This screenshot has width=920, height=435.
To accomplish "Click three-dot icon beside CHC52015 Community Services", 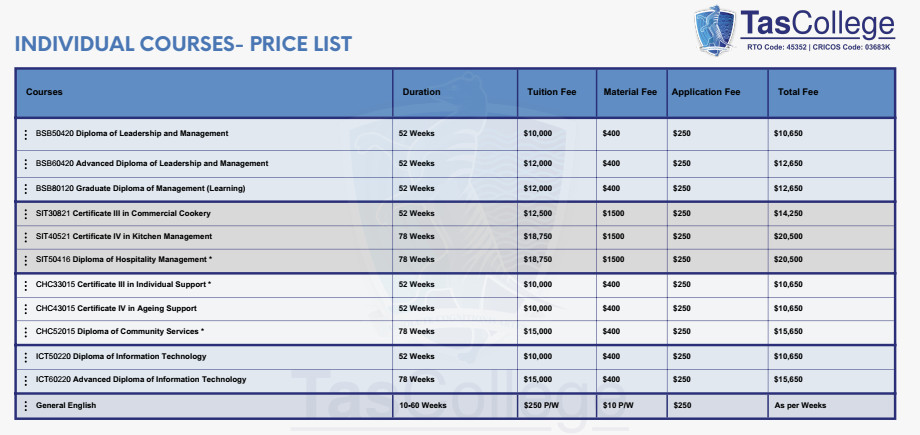I will tap(26, 331).
